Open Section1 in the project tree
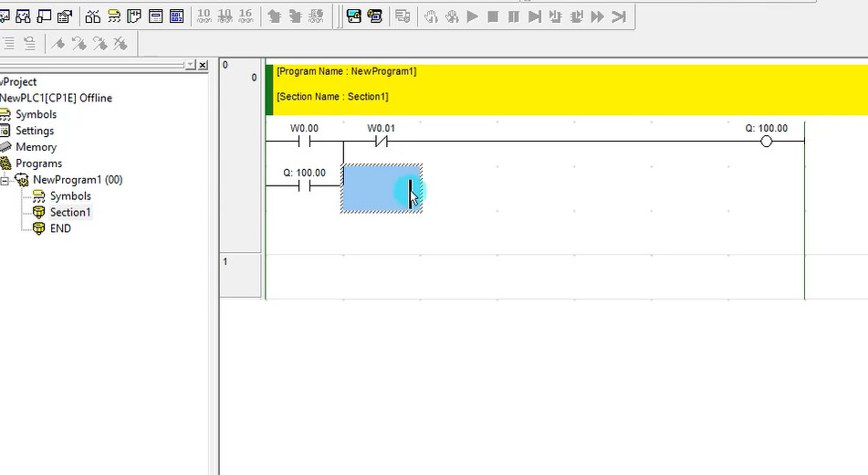This screenshot has height=475, width=868. (x=70, y=212)
